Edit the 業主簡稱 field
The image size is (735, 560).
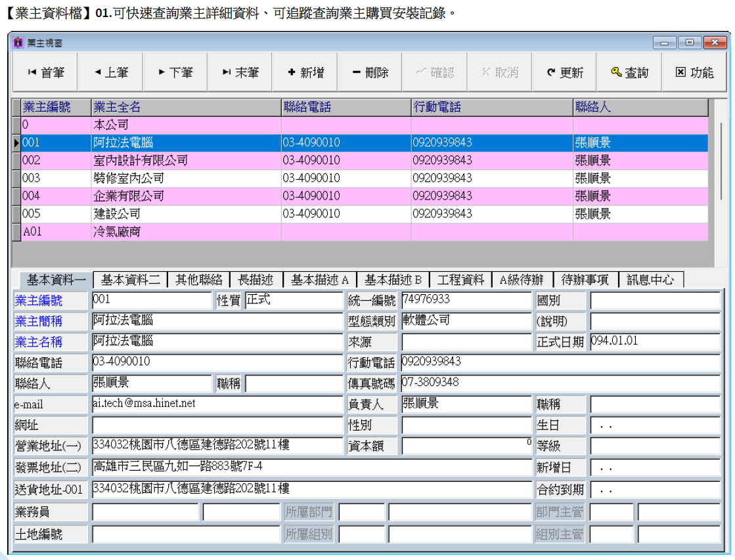point(217,321)
